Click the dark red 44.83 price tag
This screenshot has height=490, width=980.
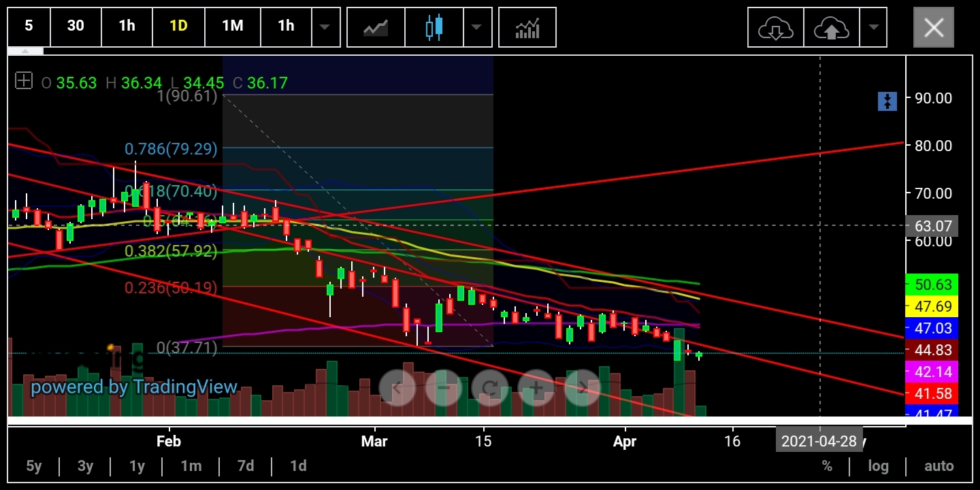(932, 350)
